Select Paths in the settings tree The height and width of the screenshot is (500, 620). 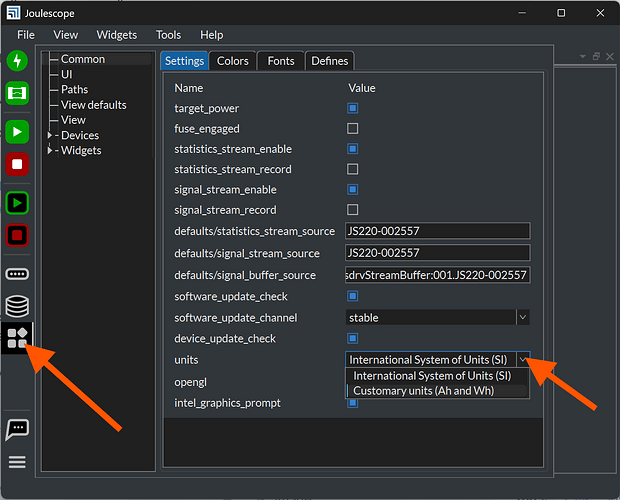(74, 89)
